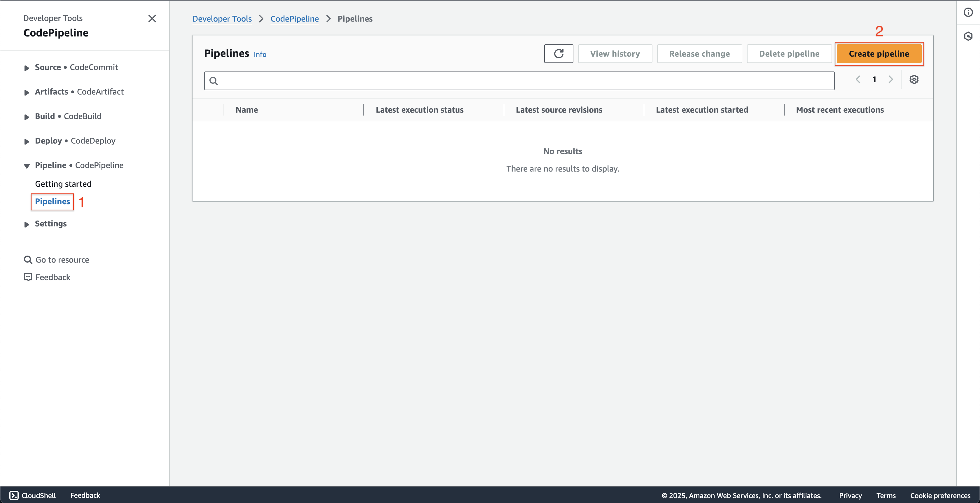Image resolution: width=980 pixels, height=503 pixels.
Task: Open Go to resource
Action: [62, 260]
